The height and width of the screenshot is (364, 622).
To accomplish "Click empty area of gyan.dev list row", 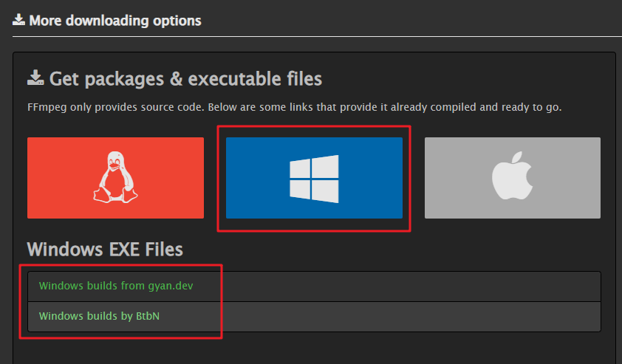I will click(x=397, y=286).
